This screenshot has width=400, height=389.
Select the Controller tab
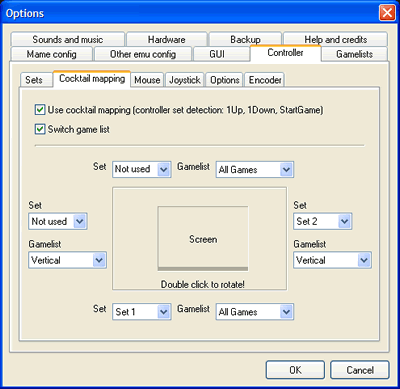click(x=285, y=53)
